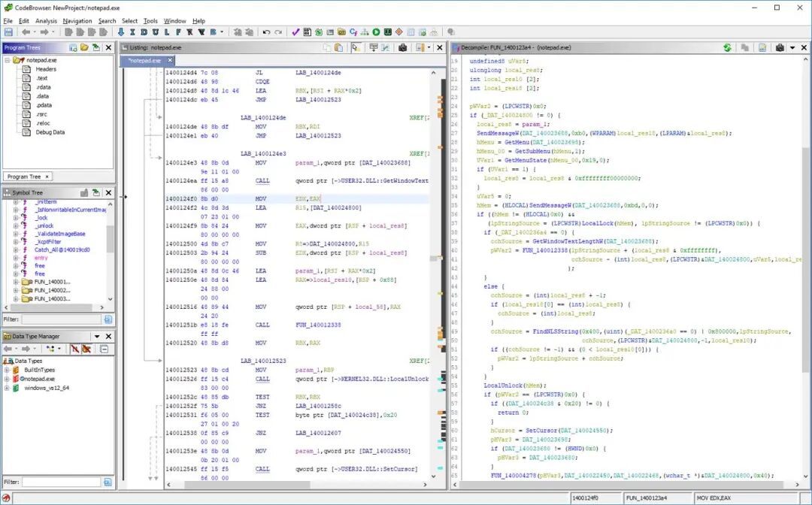Open the Navigation menu

[x=77, y=21]
